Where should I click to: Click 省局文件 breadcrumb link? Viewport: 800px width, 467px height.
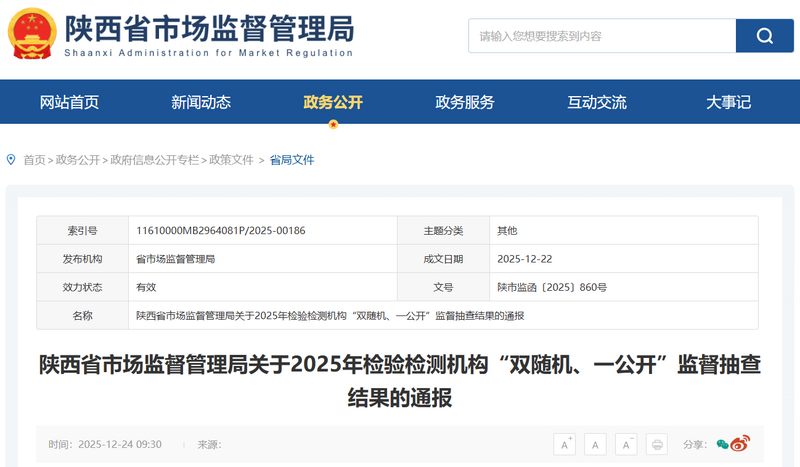pos(292,160)
